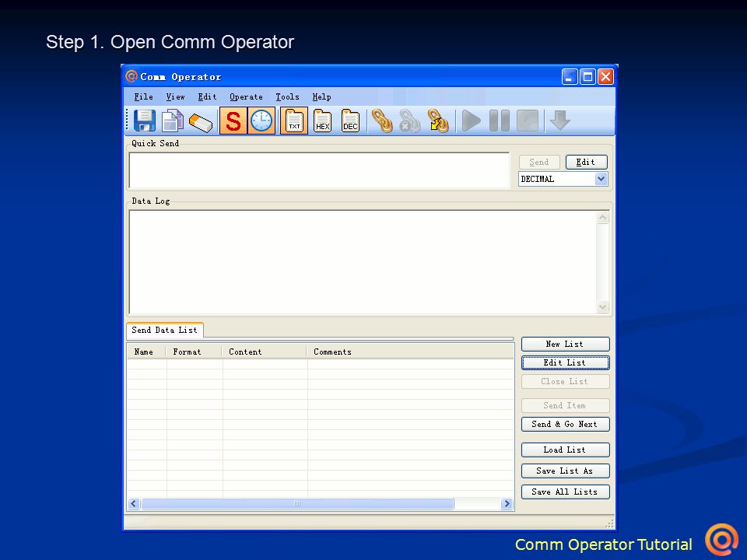
Task: Toggle the clock timestamp icon
Action: coord(261,121)
